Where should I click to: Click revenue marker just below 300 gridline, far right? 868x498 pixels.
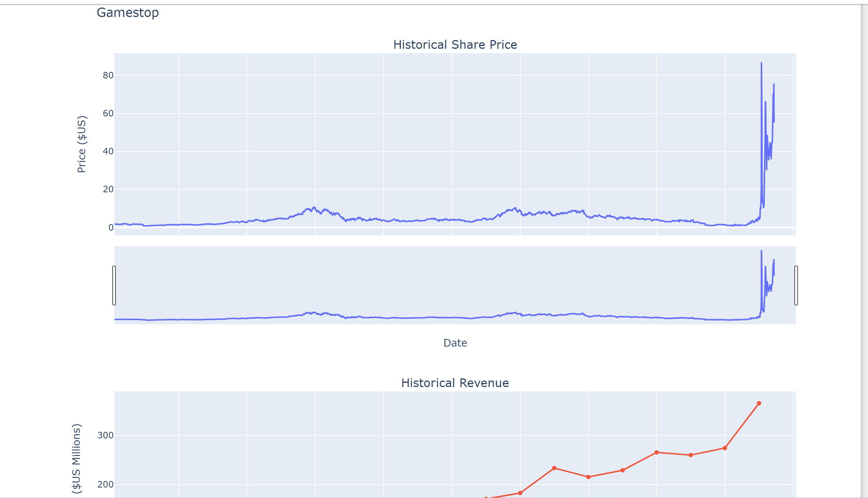[725, 448]
